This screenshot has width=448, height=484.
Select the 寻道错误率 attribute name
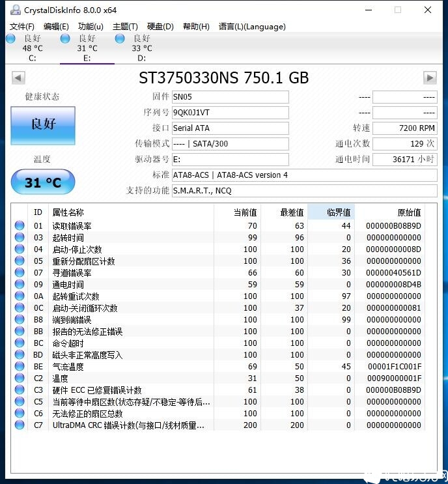(72, 273)
